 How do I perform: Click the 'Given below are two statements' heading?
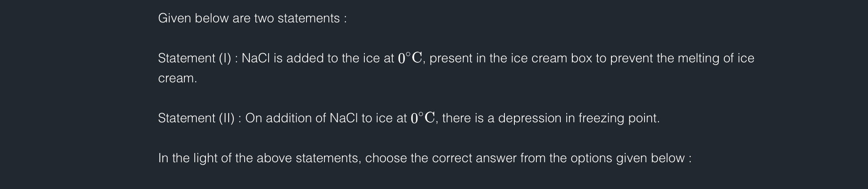point(252,18)
